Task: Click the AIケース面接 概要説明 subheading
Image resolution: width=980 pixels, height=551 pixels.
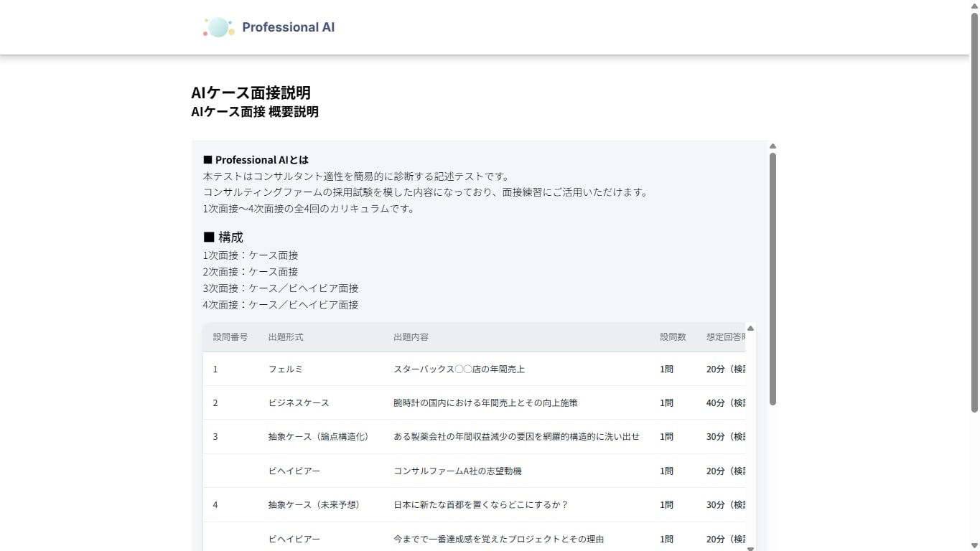Action: tap(255, 112)
